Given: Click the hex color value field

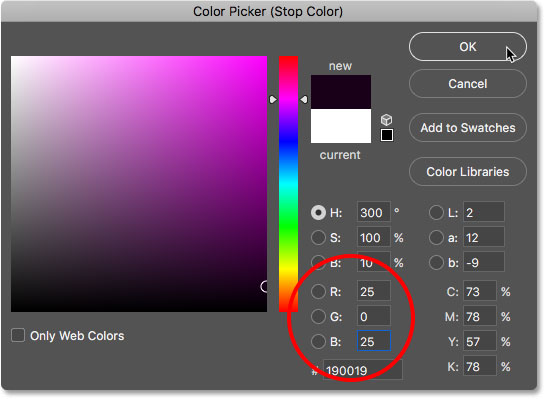Looking at the screenshot, I should [363, 370].
